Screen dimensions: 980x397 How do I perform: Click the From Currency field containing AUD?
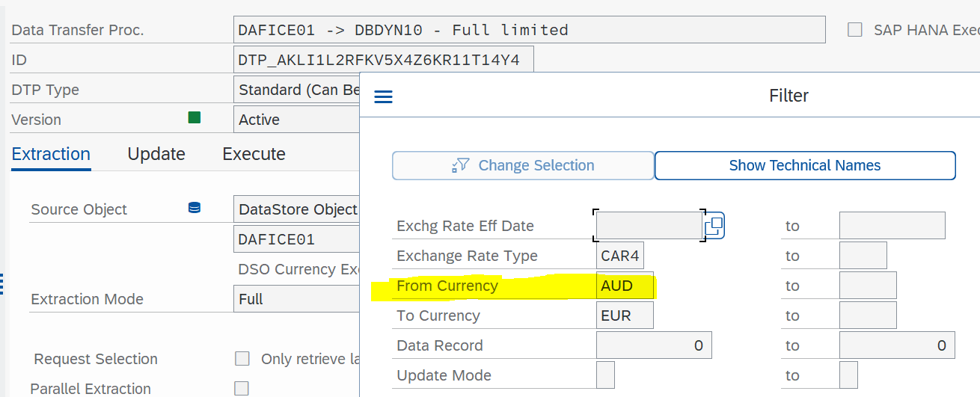click(x=625, y=286)
